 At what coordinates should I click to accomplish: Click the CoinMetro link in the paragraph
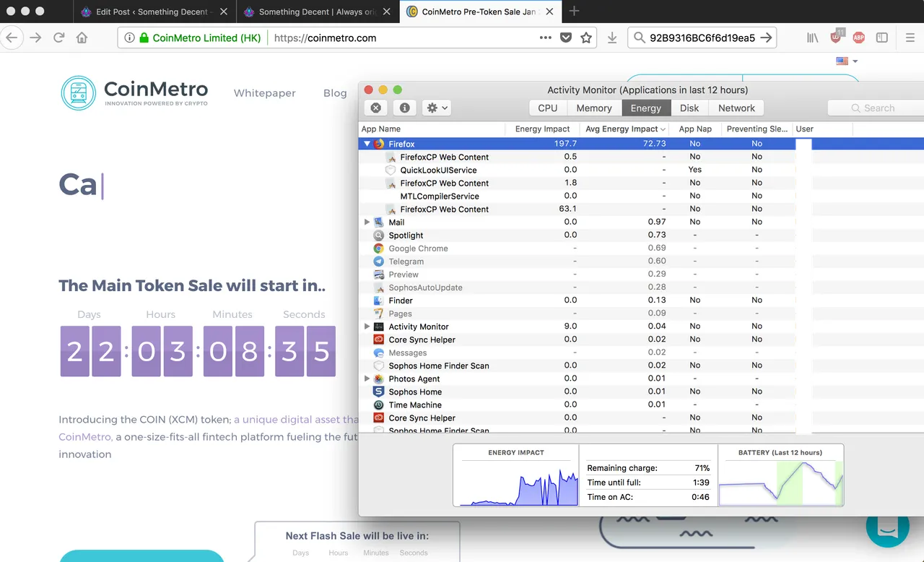pyautogui.click(x=85, y=437)
